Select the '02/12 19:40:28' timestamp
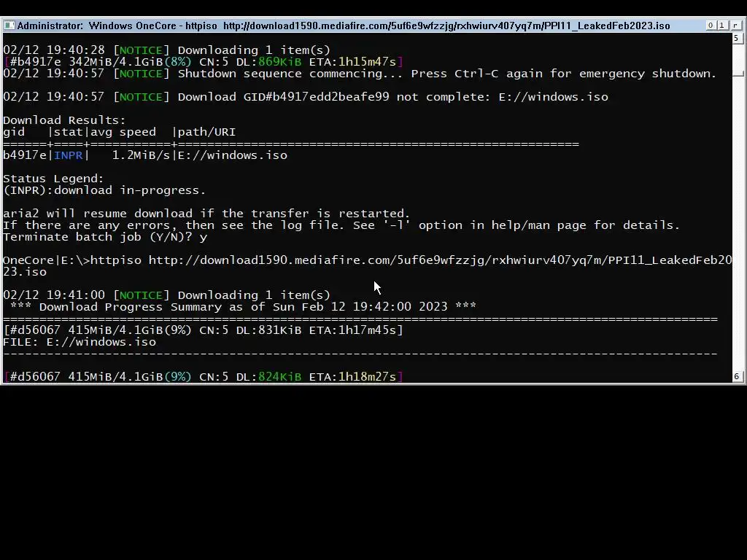The width and height of the screenshot is (747, 560). (54, 50)
